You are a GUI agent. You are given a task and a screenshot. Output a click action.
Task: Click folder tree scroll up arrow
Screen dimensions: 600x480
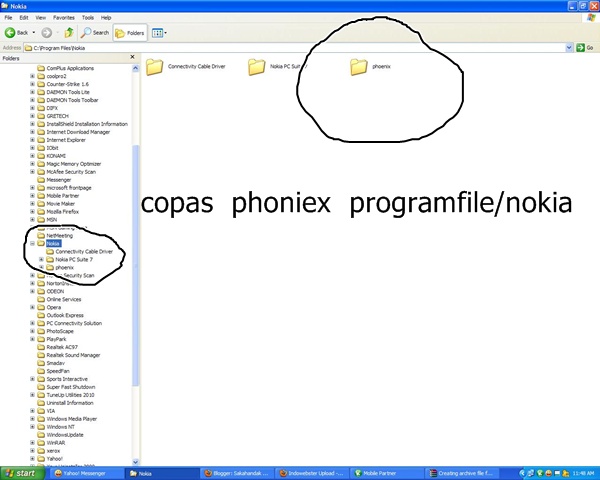[x=135, y=69]
